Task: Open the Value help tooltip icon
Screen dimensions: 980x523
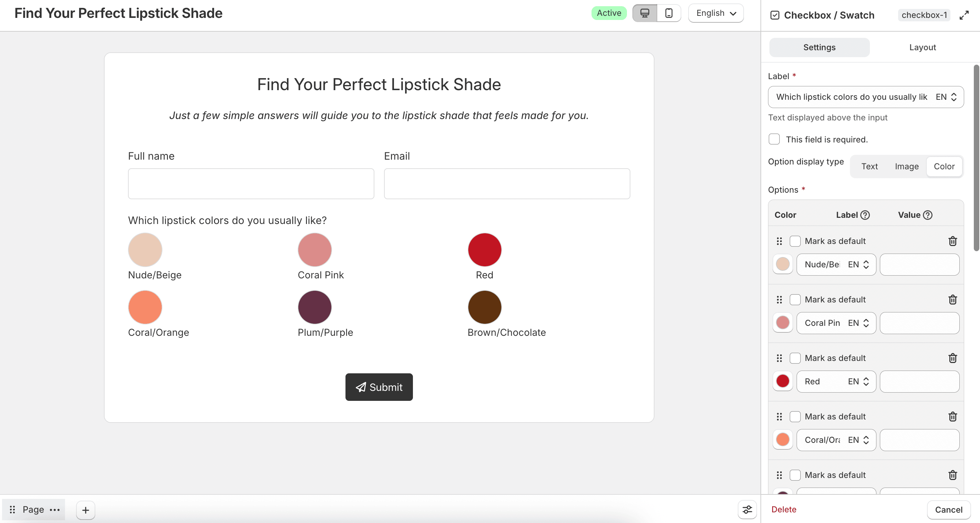Action: click(x=927, y=215)
